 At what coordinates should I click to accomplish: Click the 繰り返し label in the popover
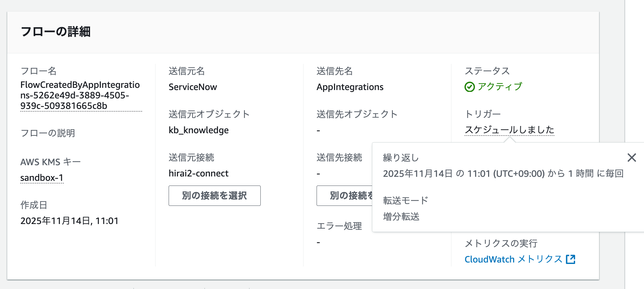coord(401,158)
